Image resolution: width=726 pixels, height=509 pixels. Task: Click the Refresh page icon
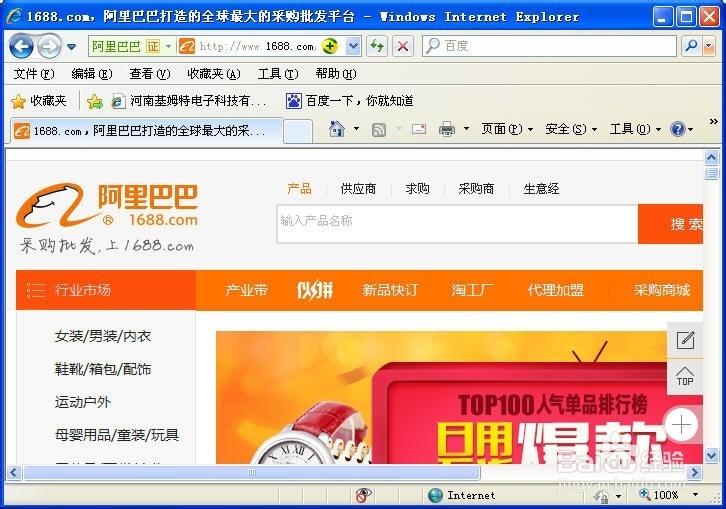click(377, 46)
